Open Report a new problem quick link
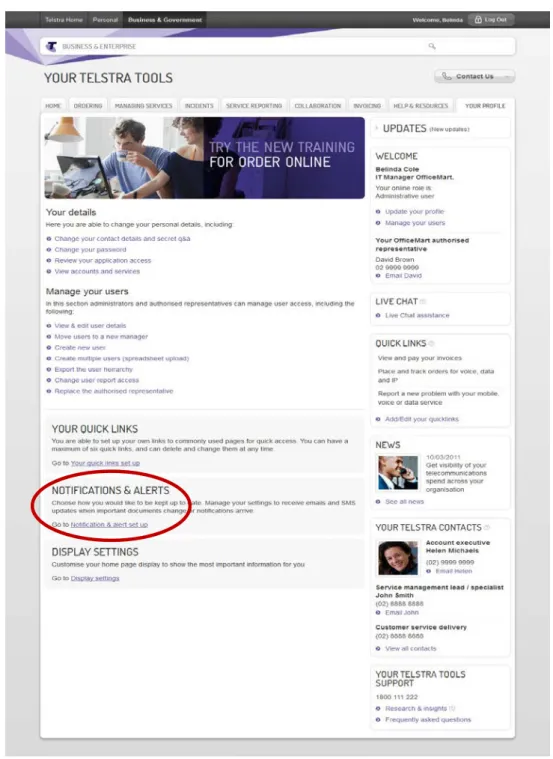The height and width of the screenshot is (759, 553). click(x=438, y=398)
